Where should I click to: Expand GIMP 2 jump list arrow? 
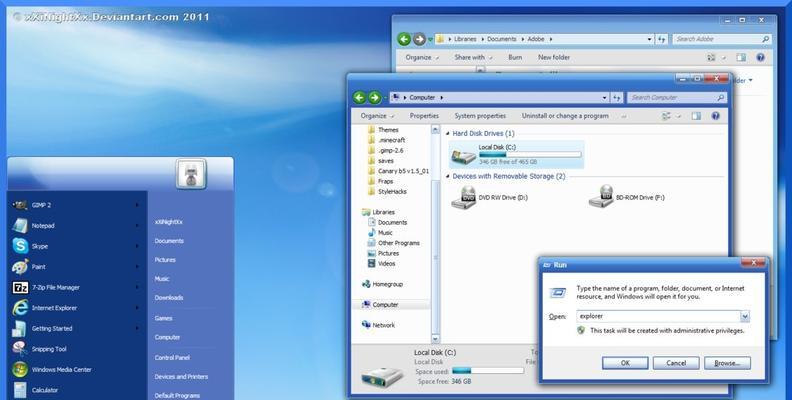point(137,205)
